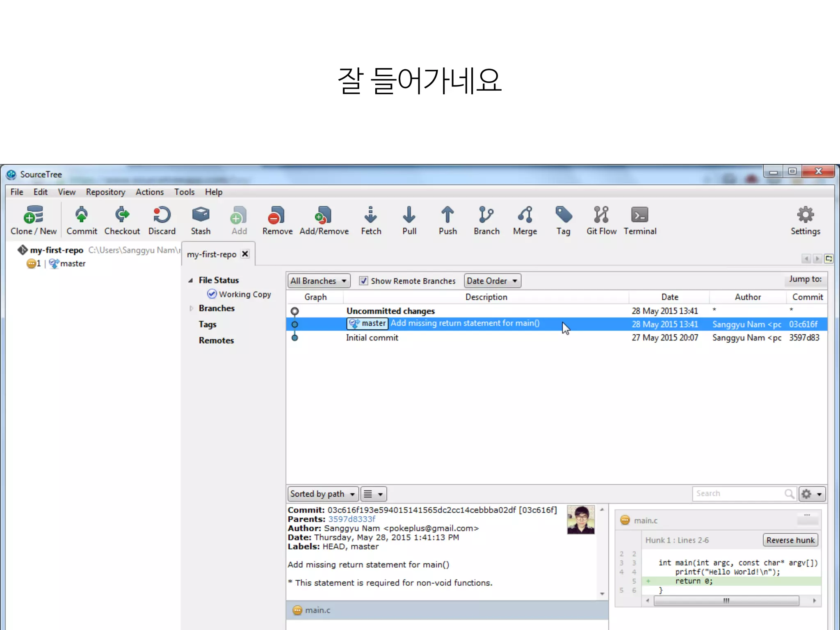Screen dimensions: 840x630
Task: Open the Repository menu
Action: [105, 192]
